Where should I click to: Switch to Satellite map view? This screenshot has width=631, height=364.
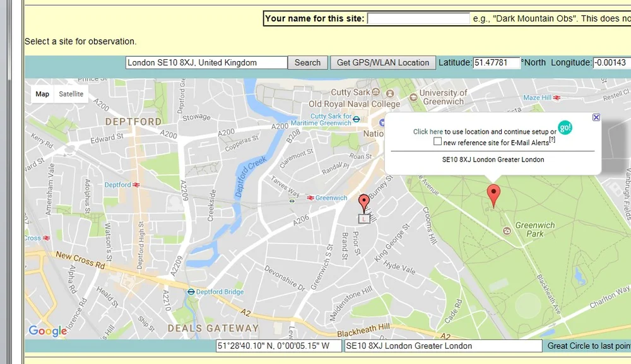coord(71,94)
